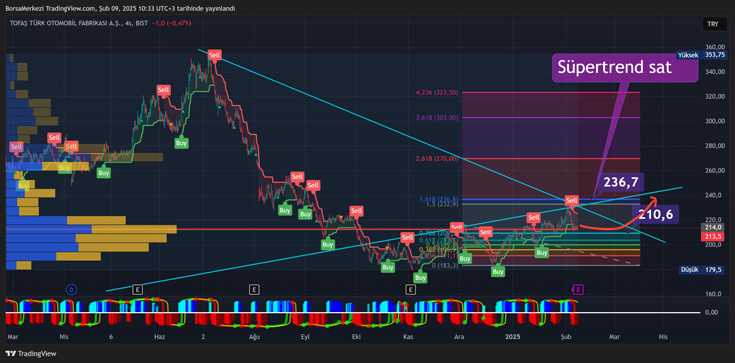Click the Eki month label on time axis

pyautogui.click(x=355, y=337)
